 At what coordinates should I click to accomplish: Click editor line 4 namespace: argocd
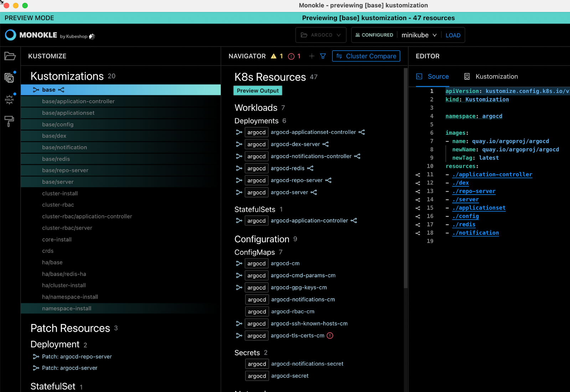474,116
